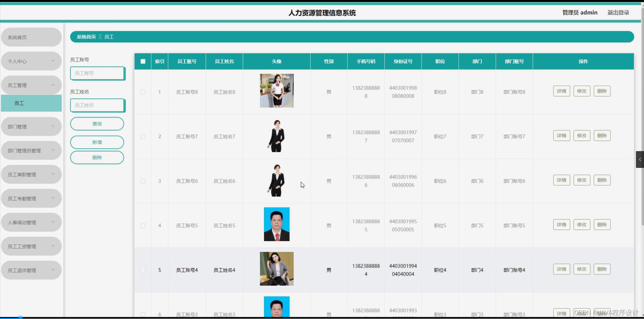Open 详情 for 员工姓名4
The height and width of the screenshot is (319, 644).
click(561, 269)
